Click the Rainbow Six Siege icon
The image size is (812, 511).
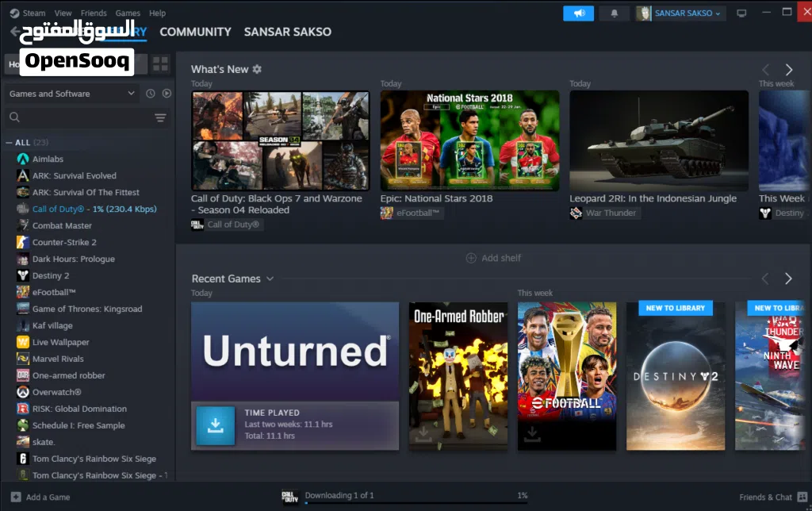(23, 459)
